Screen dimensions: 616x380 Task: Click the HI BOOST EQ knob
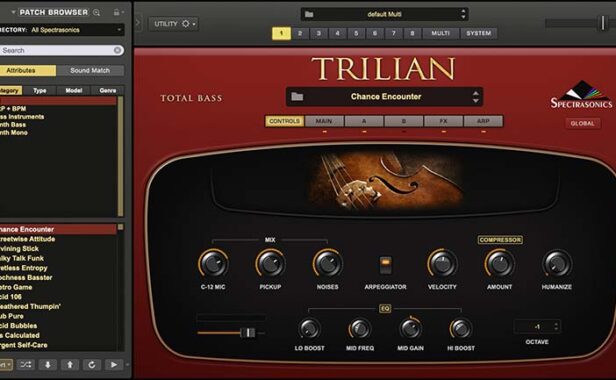460,329
